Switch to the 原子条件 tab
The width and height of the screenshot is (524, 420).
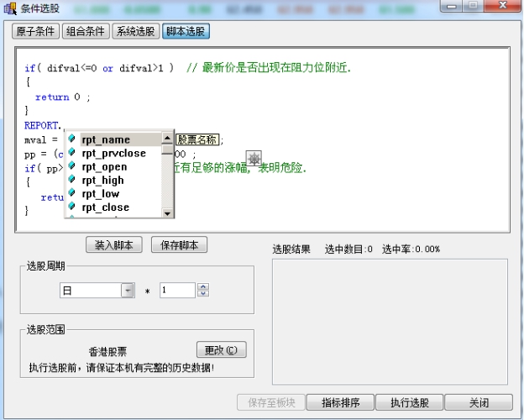(x=35, y=31)
